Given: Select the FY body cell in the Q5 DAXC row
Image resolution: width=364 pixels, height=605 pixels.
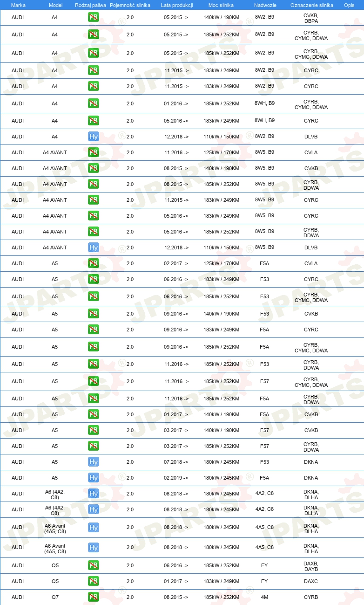Looking at the screenshot, I should click(264, 581).
